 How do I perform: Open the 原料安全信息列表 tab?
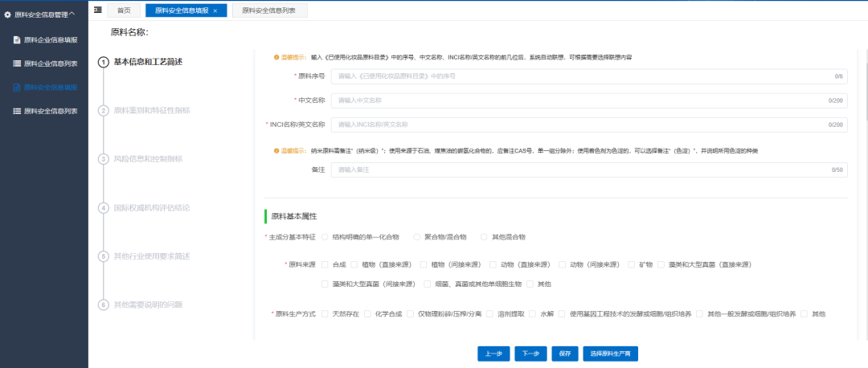262,10
